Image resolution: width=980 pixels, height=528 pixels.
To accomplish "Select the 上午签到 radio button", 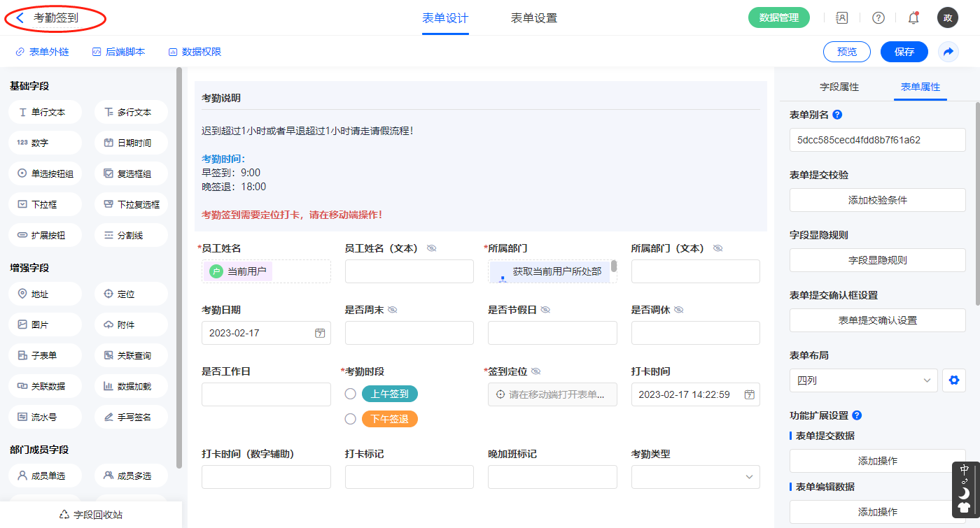I will [351, 394].
